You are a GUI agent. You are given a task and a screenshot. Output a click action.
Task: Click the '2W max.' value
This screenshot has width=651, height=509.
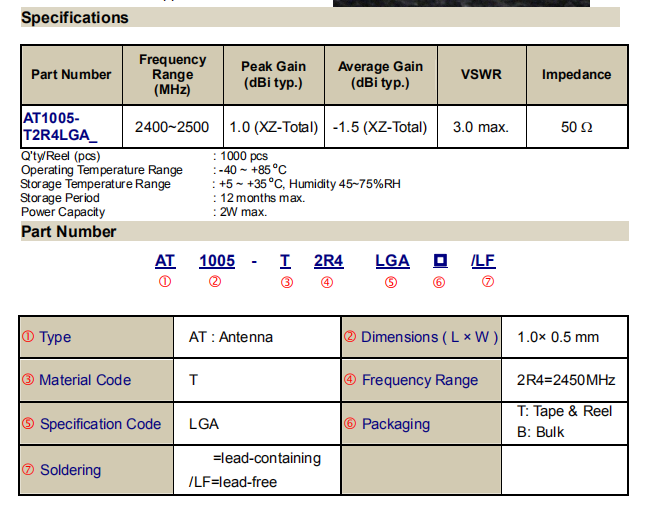[243, 212]
